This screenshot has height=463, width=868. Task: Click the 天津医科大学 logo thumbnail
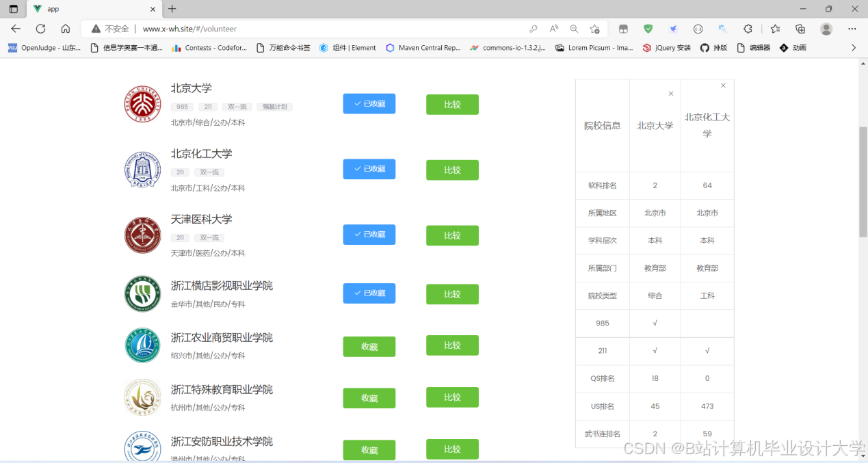(142, 235)
